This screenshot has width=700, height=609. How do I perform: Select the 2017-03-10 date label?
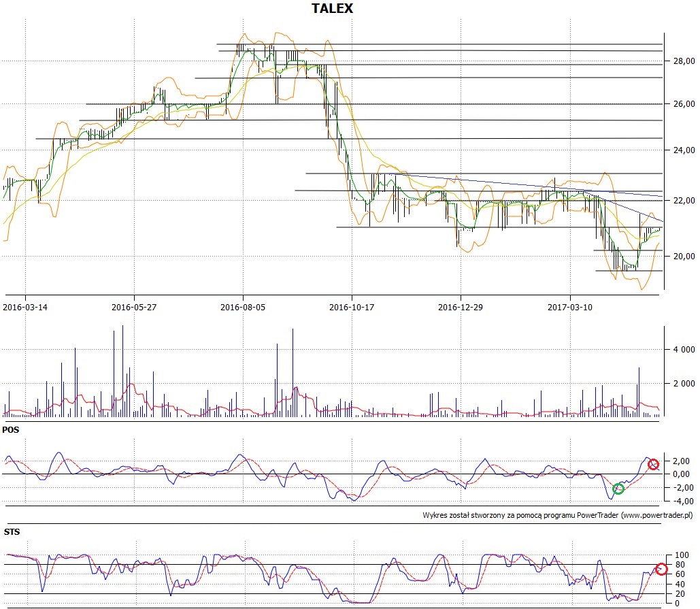click(570, 307)
